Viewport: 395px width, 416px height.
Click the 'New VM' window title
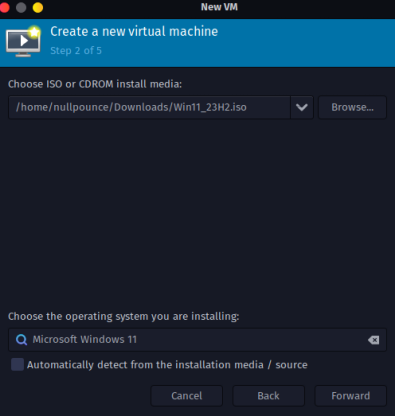coord(219,7)
